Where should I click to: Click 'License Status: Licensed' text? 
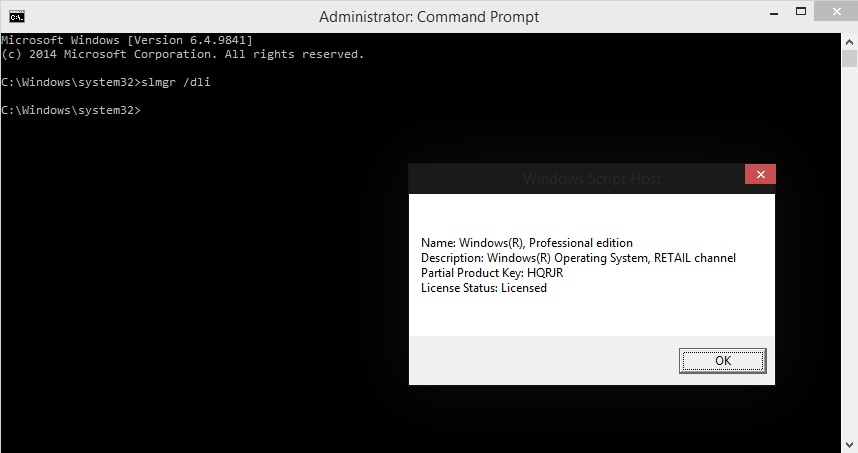(x=484, y=288)
